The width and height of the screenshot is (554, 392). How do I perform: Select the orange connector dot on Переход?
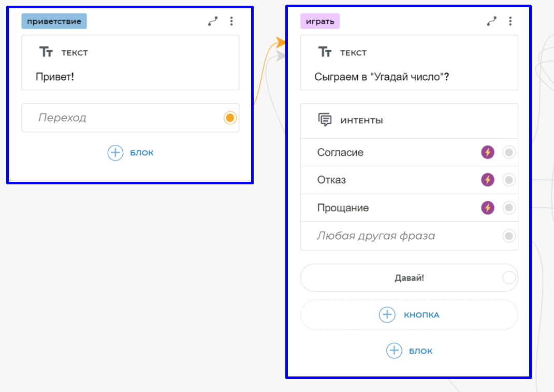pyautogui.click(x=230, y=118)
